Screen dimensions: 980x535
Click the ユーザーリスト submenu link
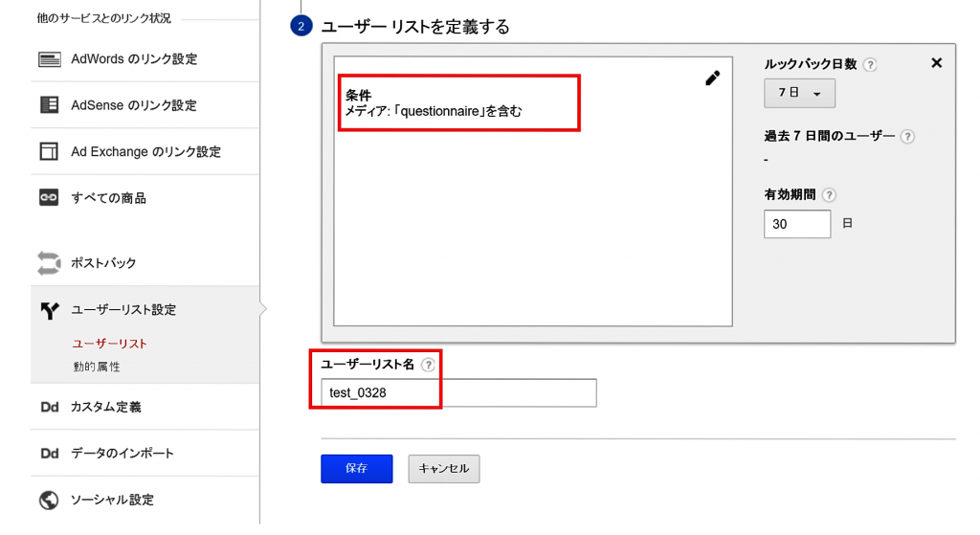coord(110,344)
